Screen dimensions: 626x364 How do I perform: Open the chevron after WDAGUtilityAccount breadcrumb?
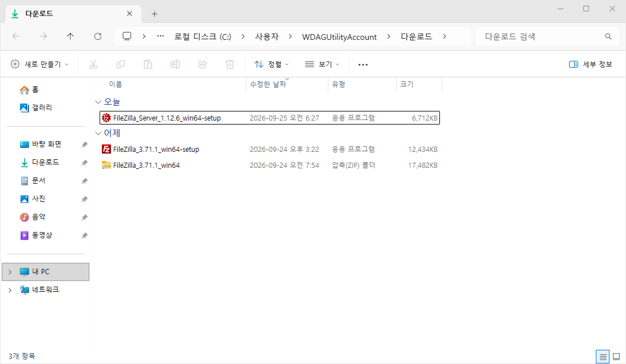[389, 36]
